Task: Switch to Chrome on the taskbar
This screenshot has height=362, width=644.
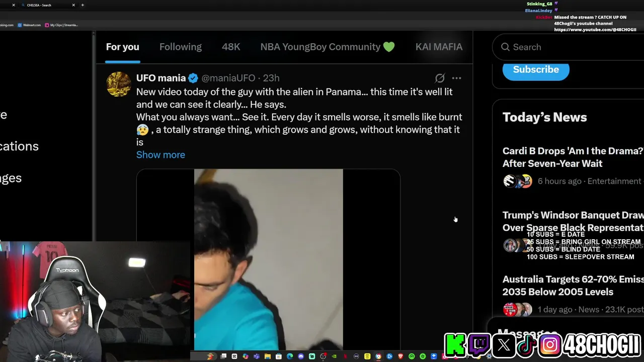Action: (x=378, y=356)
